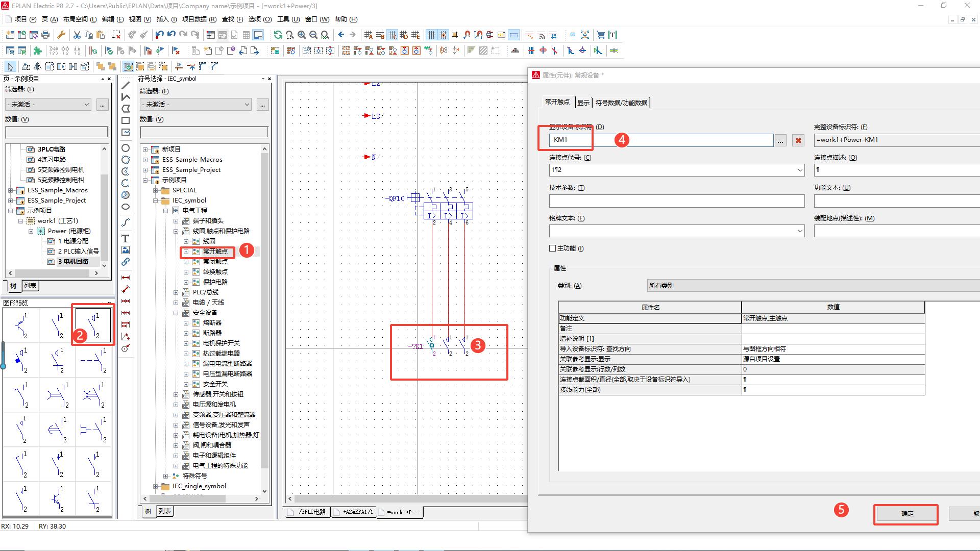
Task: Click the Zoom In magnifier icon
Action: click(302, 35)
